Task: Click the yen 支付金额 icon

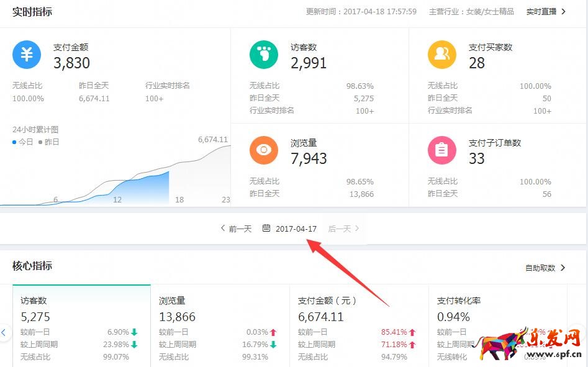Action: pos(27,55)
